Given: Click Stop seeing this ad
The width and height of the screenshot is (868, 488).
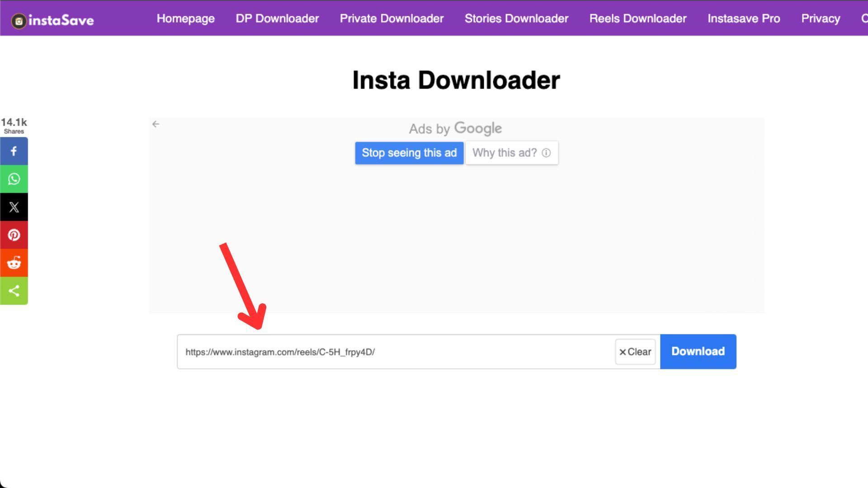Looking at the screenshot, I should [x=409, y=153].
